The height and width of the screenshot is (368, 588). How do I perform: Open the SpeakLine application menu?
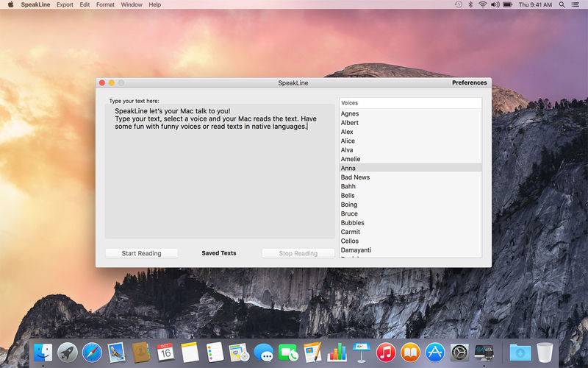pyautogui.click(x=35, y=4)
